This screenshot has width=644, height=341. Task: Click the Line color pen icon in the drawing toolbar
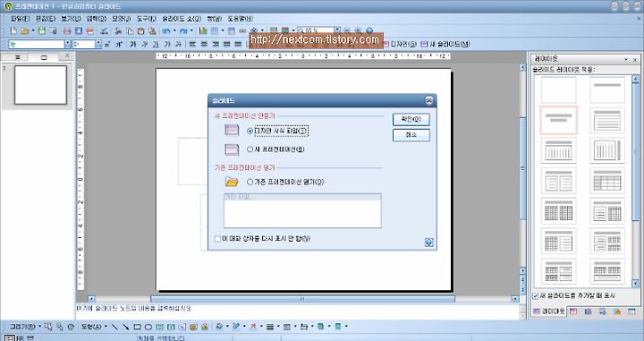tap(236, 327)
